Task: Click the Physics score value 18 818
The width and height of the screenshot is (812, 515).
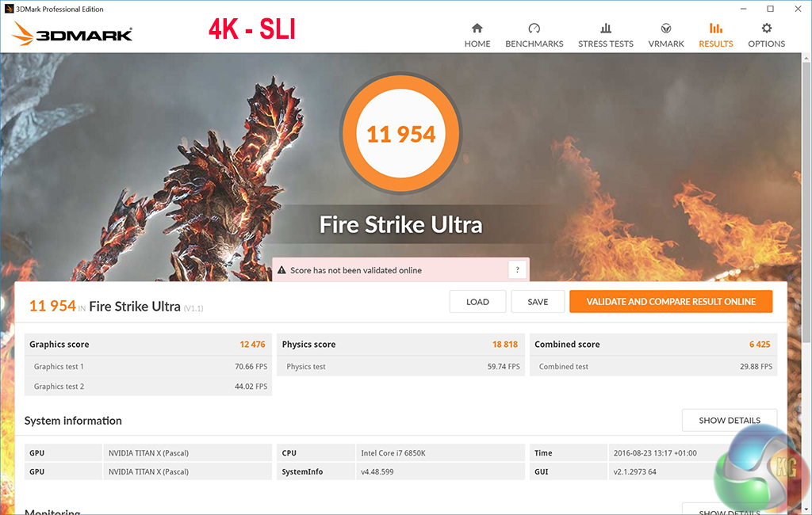Action: pos(505,344)
